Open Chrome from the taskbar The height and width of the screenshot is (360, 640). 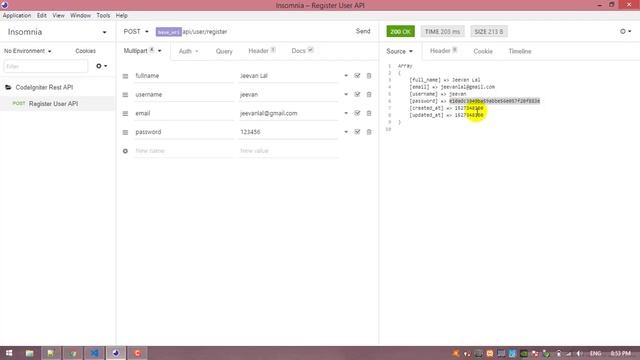[x=73, y=353]
